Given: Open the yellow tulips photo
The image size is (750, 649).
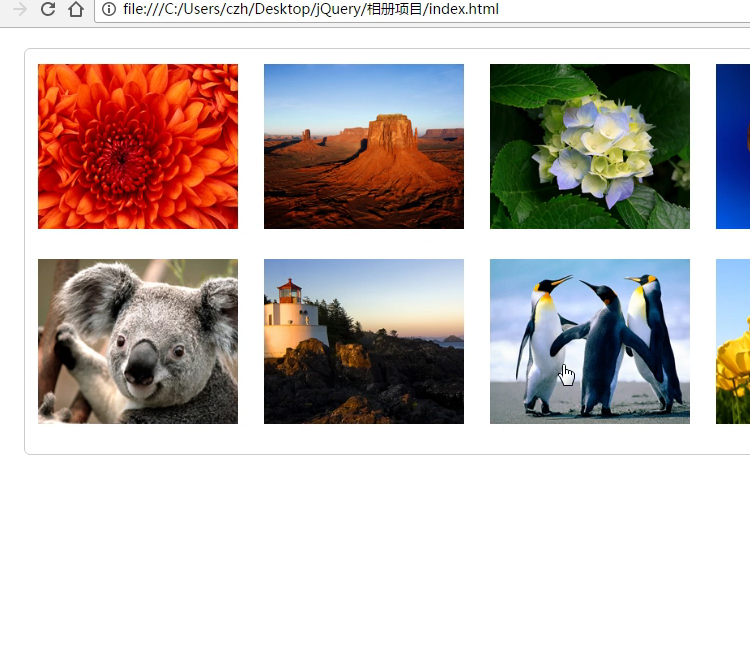Looking at the screenshot, I should point(733,341).
